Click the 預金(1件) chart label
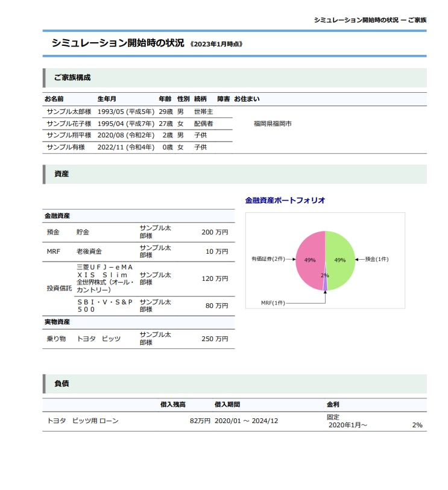The height and width of the screenshot is (490, 448). click(377, 259)
